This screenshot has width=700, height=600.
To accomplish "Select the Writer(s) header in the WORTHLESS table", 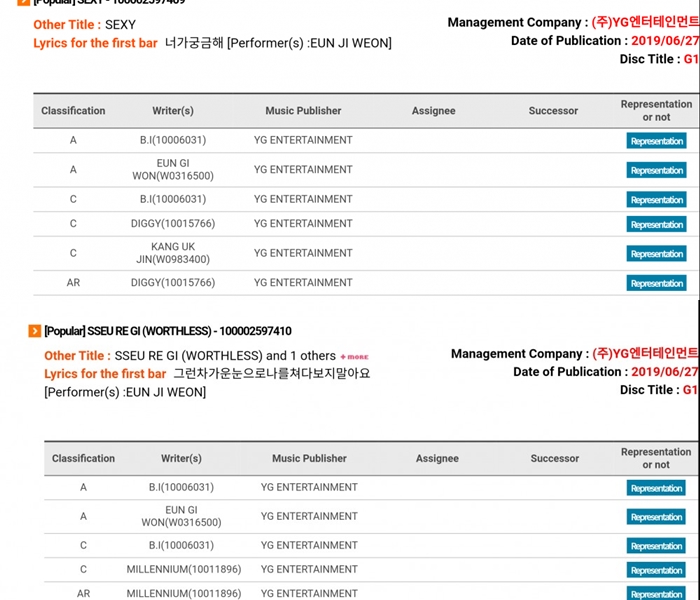I will (181, 458).
